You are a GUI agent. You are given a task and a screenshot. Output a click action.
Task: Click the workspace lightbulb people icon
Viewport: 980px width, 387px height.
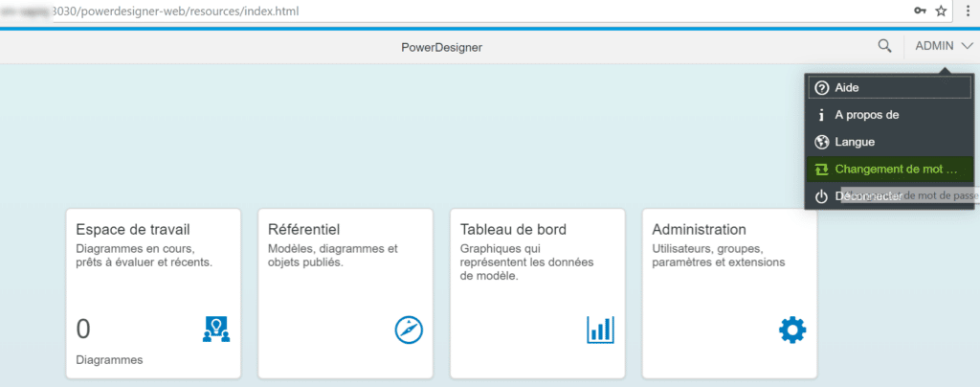pos(216,329)
